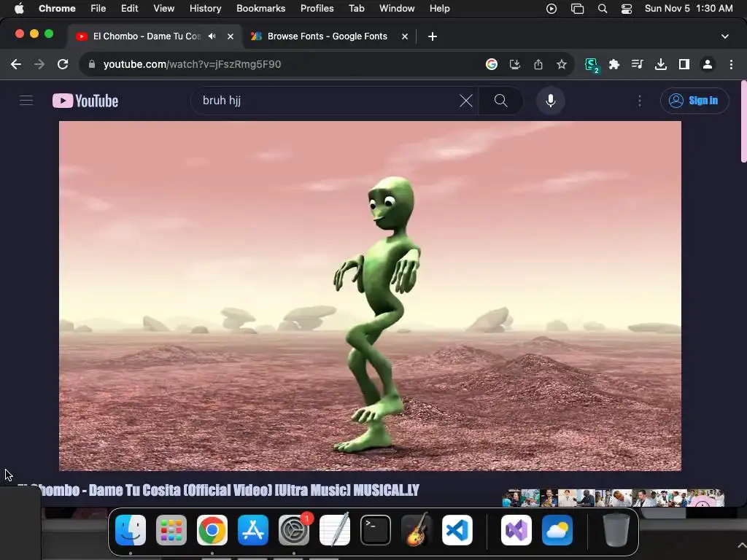747x560 pixels.
Task: Click the date and time in menu bar
Action: 689,8
